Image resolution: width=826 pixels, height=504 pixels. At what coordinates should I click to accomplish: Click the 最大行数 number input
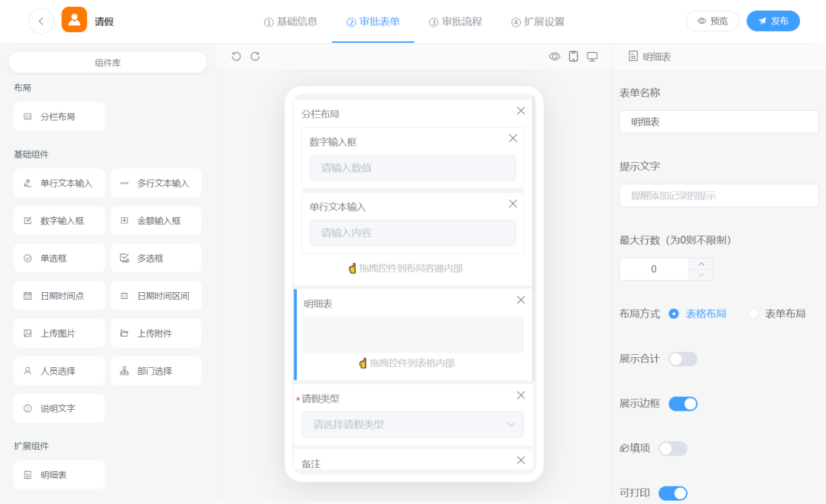[x=654, y=269]
